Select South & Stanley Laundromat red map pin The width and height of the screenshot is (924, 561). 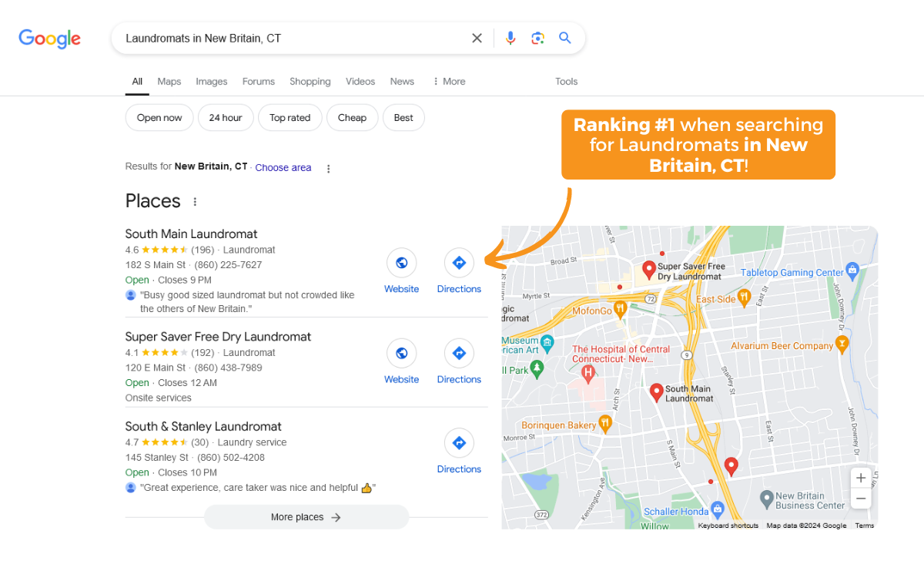(731, 466)
